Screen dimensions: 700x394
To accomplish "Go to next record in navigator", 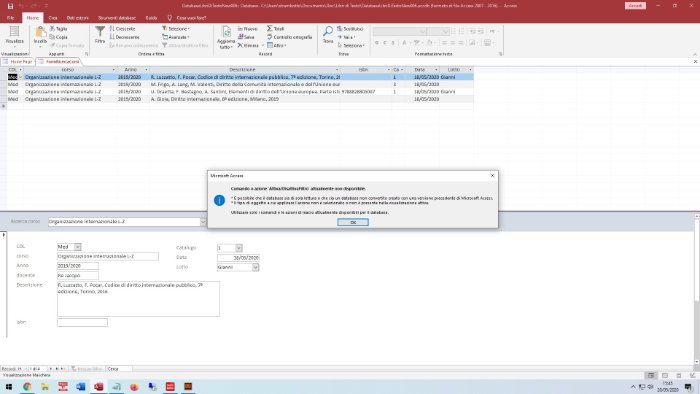I will coord(50,369).
